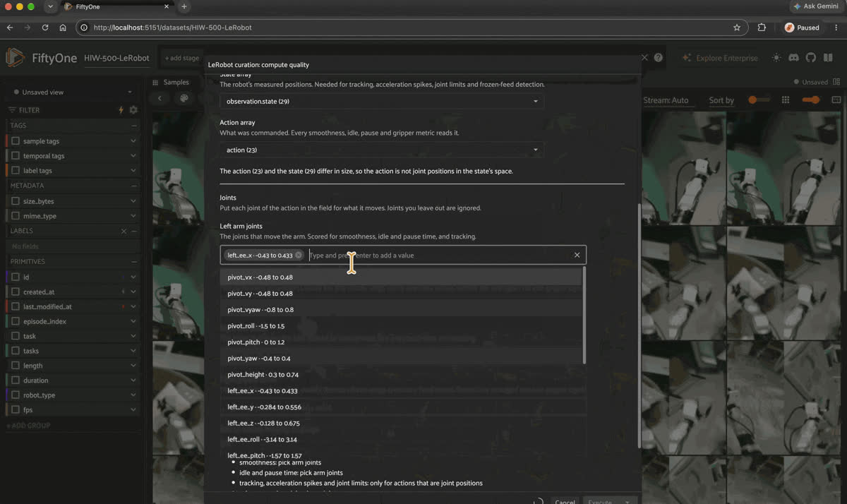Choose pivot_roll -1.5 to 1.5 option

401,326
